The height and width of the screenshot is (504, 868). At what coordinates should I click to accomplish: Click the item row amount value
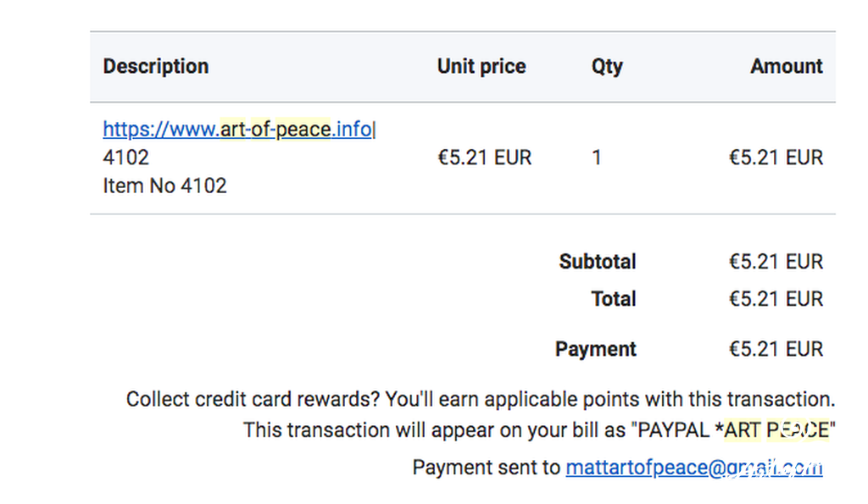[x=776, y=158]
